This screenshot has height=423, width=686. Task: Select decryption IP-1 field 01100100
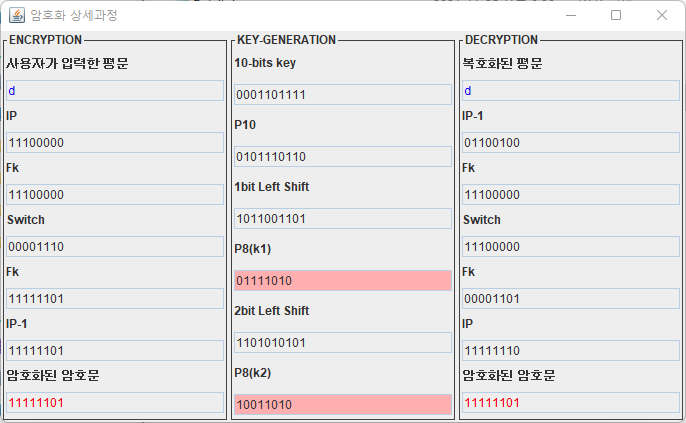pos(571,143)
